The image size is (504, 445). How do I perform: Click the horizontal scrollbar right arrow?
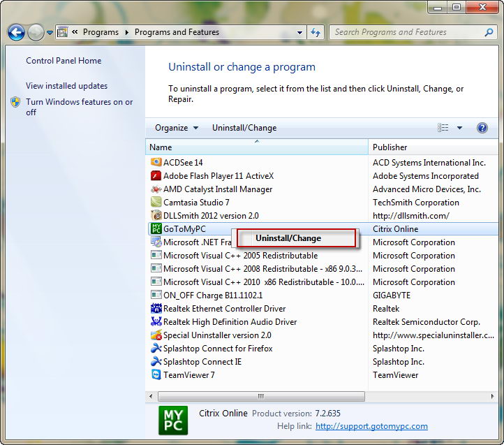pyautogui.click(x=492, y=396)
